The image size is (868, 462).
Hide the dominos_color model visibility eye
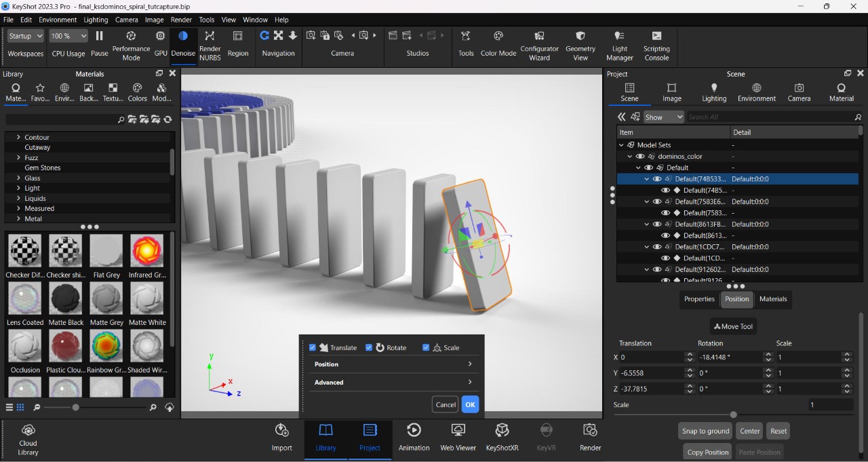639,156
